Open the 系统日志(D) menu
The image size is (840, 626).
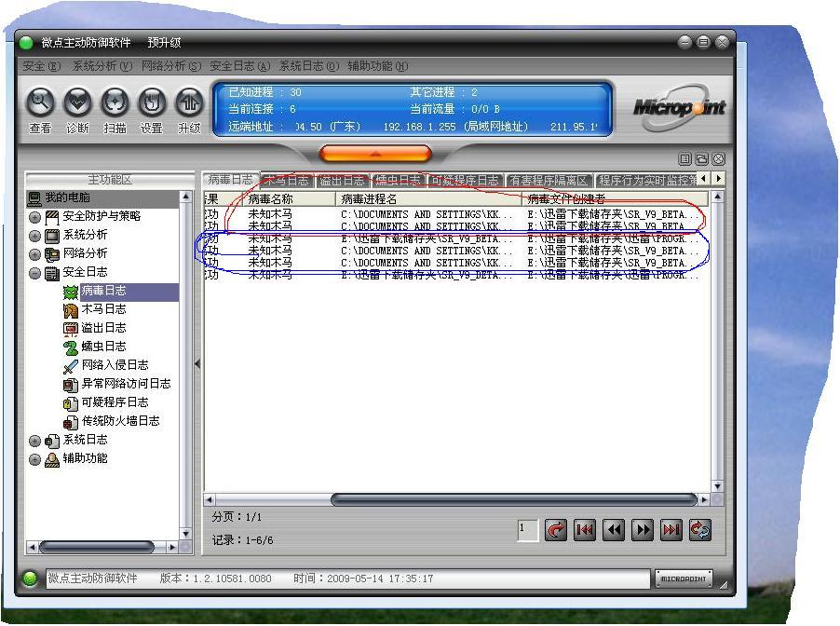click(308, 66)
